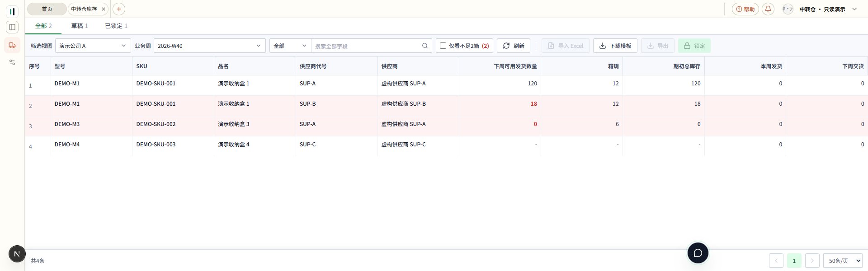This screenshot has height=271, width=868.
Task: Open the 50条/页 page size dropdown
Action: pyautogui.click(x=843, y=261)
